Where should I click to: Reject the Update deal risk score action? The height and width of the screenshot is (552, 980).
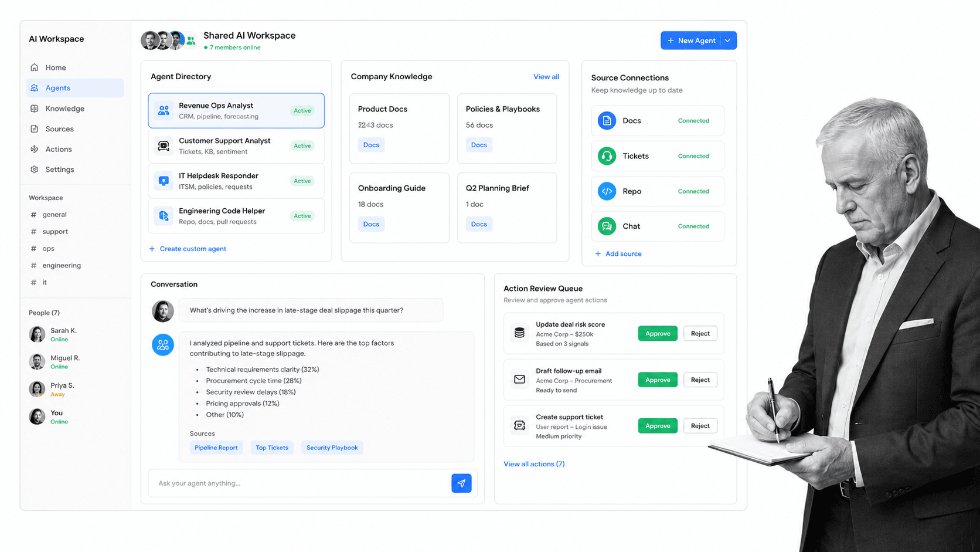point(700,333)
